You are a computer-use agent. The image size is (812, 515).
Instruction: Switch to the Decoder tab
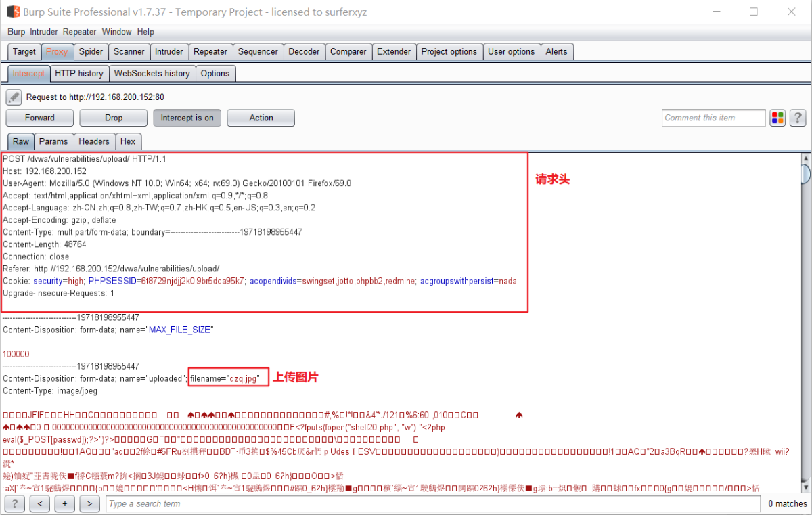pyautogui.click(x=304, y=51)
